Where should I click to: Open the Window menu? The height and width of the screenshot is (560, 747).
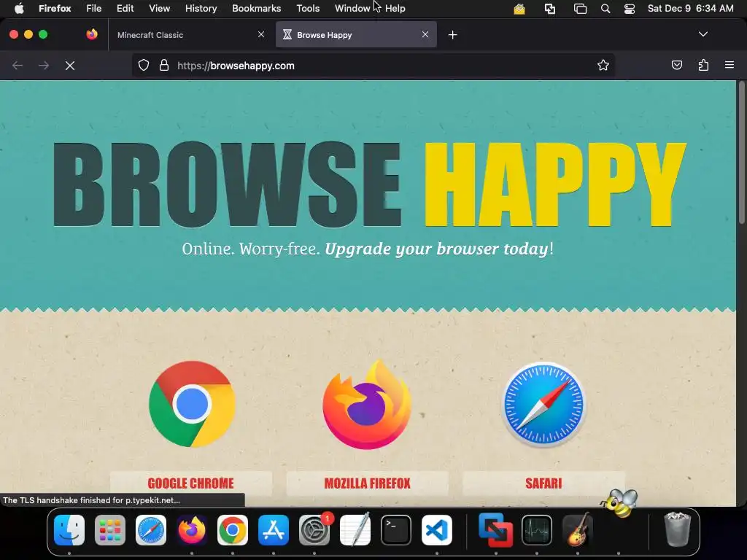coord(352,9)
